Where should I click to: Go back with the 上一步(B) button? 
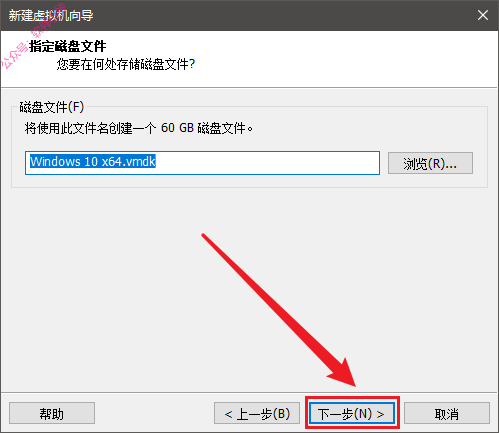click(x=257, y=413)
